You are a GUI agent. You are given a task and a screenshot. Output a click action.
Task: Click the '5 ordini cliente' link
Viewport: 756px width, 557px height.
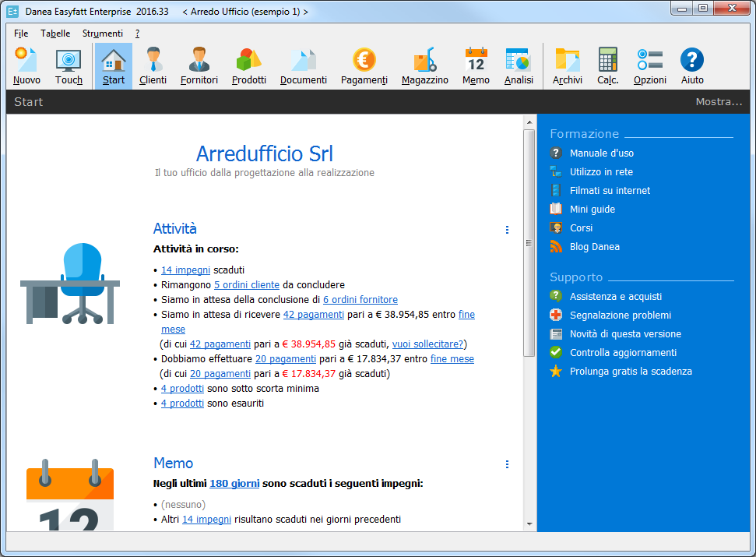247,285
